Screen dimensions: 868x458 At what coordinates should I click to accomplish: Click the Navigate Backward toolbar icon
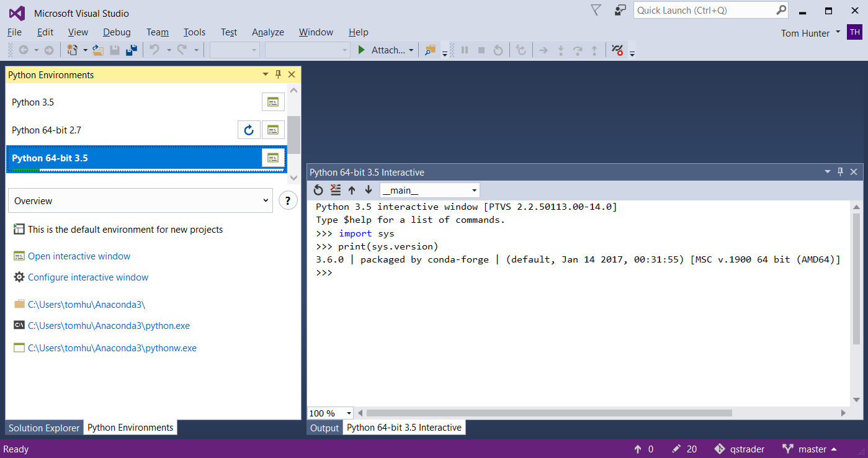[x=24, y=50]
